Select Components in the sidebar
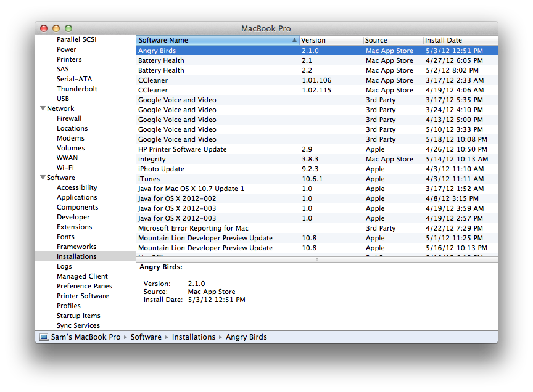Image resolution: width=533 pixels, height=392 pixels. pyautogui.click(x=77, y=207)
